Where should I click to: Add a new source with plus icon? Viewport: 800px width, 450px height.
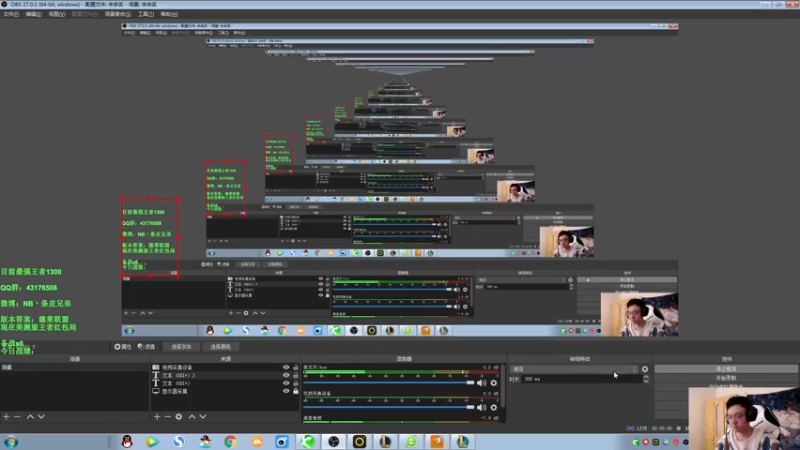pos(157,417)
